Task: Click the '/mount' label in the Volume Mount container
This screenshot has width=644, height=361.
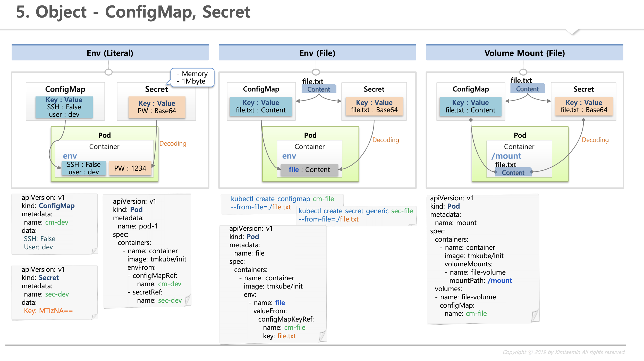Action: (x=506, y=156)
